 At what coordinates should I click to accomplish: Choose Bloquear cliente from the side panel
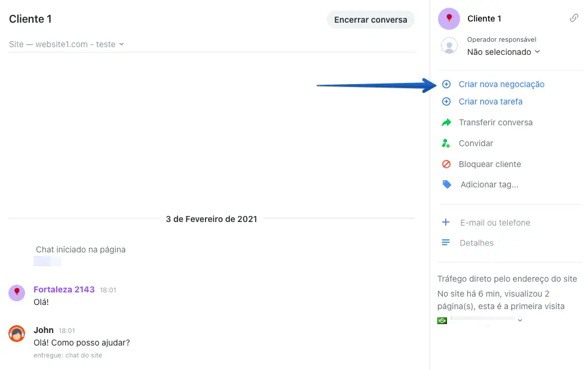(x=489, y=164)
